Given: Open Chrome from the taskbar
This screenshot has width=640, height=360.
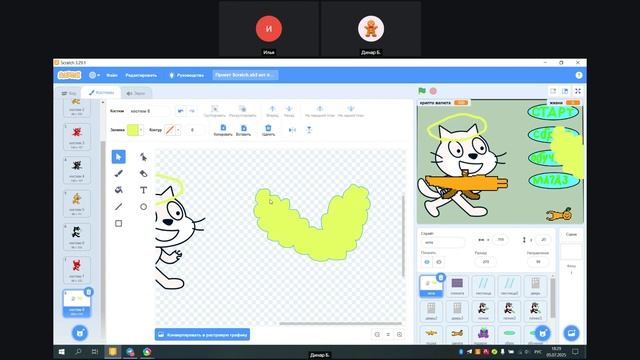Looking at the screenshot, I should pyautogui.click(x=147, y=352).
